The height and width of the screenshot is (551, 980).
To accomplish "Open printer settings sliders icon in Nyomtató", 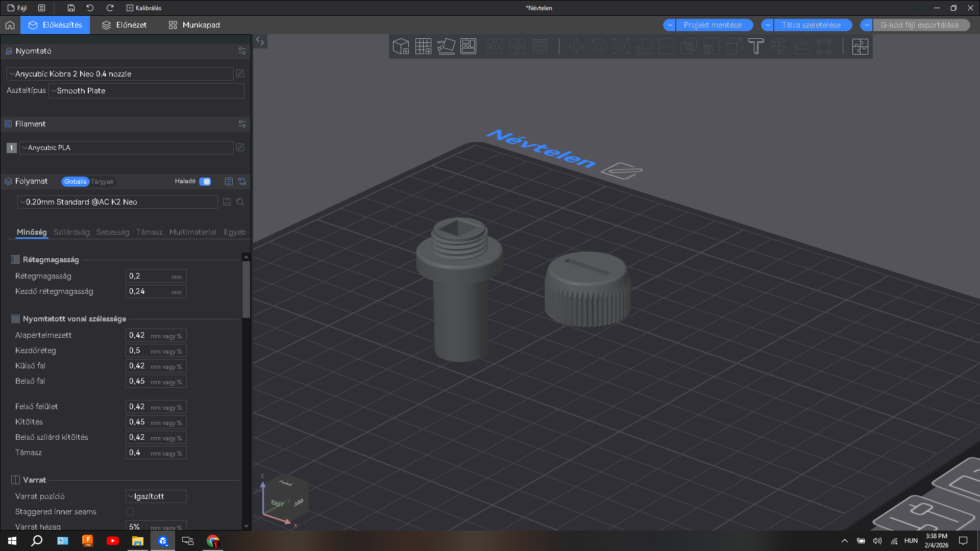I will coord(242,51).
